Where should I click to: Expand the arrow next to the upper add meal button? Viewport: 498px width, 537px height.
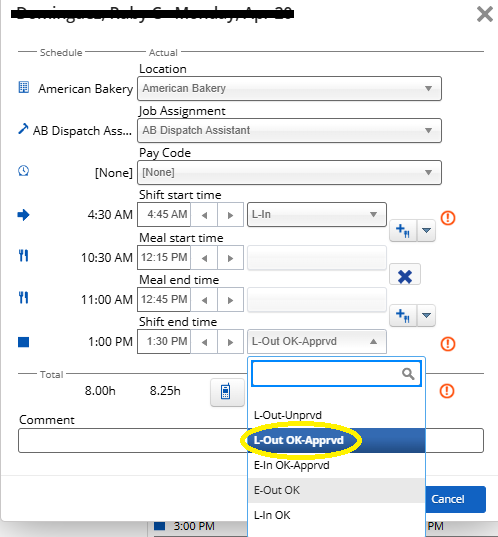tap(426, 230)
